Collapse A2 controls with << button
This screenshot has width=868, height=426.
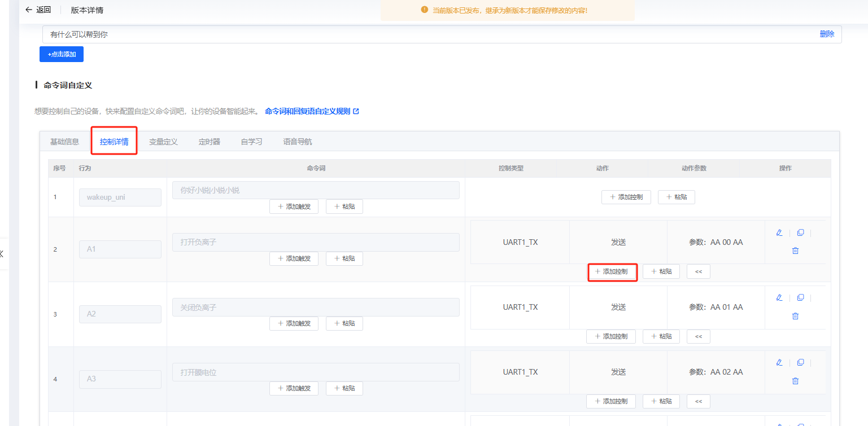[x=698, y=336]
